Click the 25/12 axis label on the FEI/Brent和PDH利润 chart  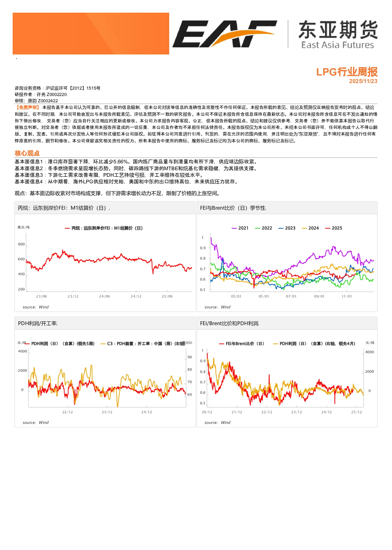tap(357, 412)
